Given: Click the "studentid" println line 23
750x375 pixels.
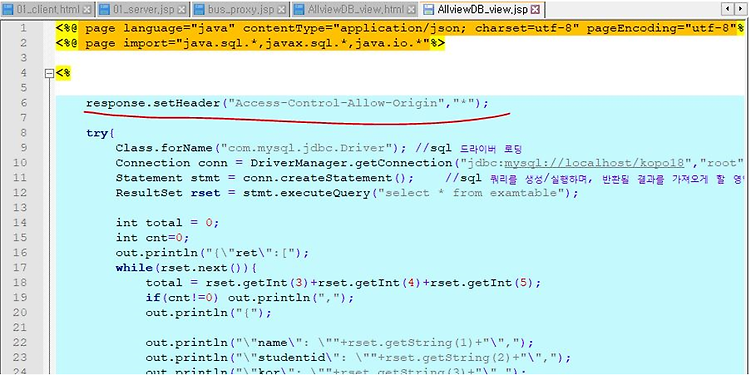Looking at the screenshot, I should pos(358,357).
